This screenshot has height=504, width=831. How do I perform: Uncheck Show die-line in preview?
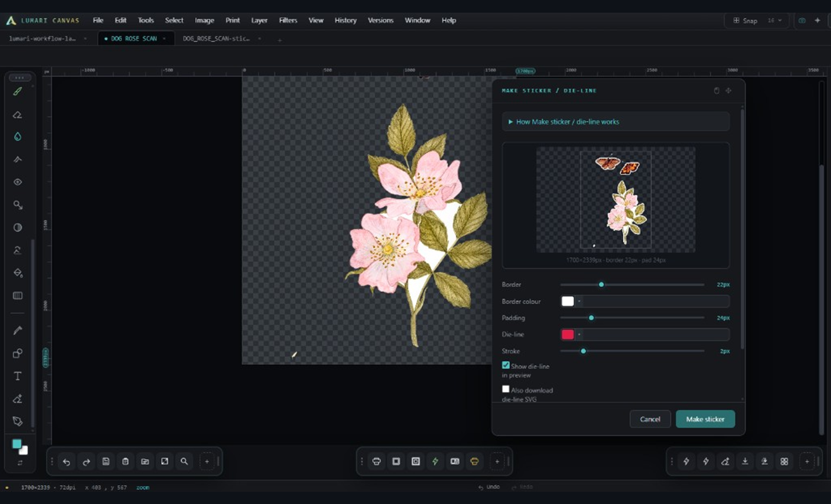[x=506, y=366]
